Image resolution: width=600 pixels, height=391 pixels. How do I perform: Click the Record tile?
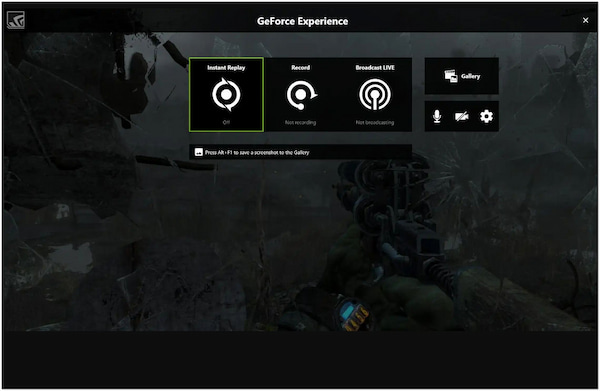(301, 94)
